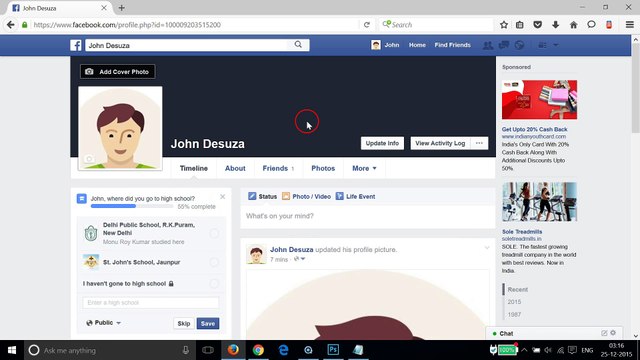Open chat compose new message icon

point(604,333)
